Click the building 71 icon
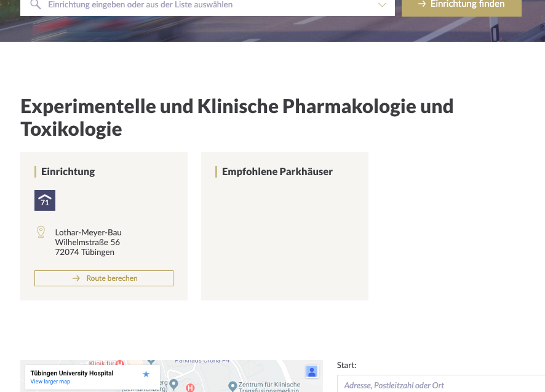This screenshot has height=392, width=545. coord(45,200)
